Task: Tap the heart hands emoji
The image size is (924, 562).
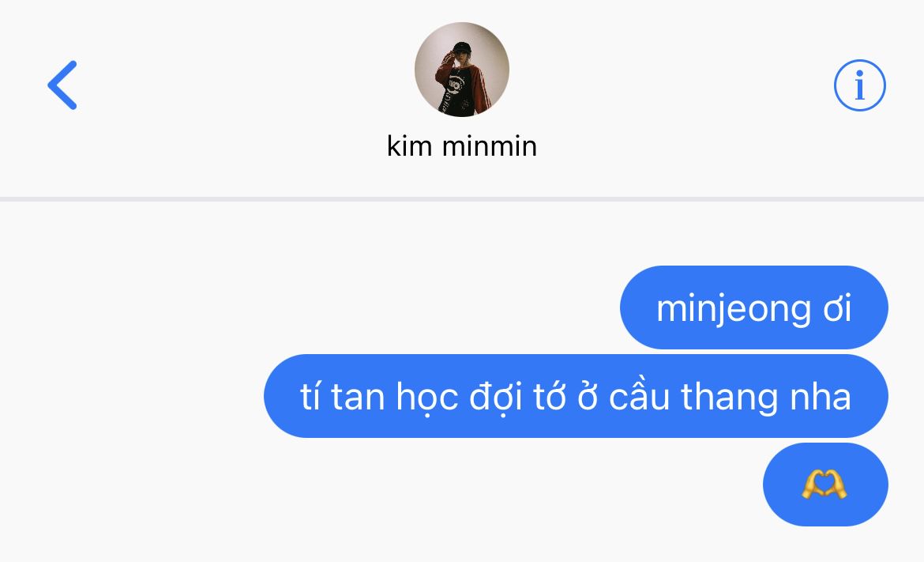Action: click(x=824, y=485)
